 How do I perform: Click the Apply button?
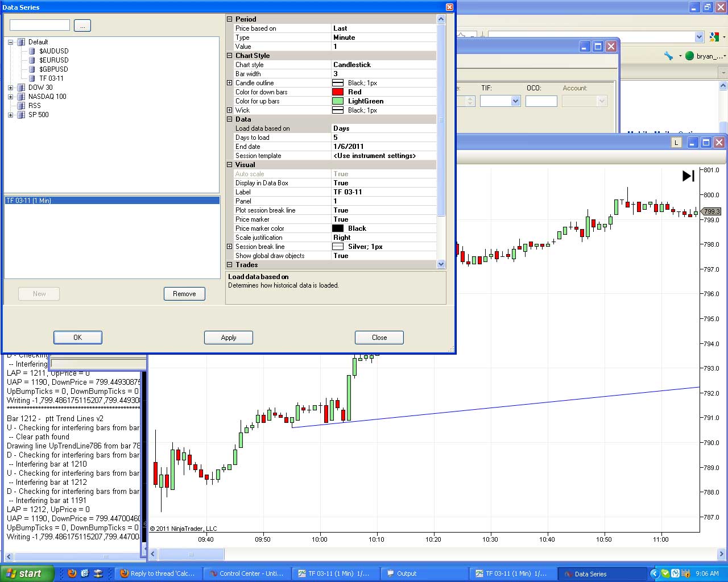tap(229, 338)
